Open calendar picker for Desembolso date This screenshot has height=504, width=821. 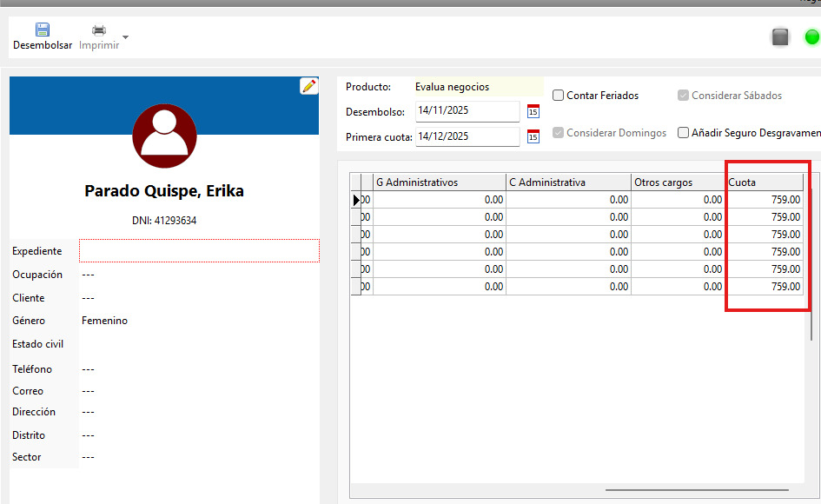pyautogui.click(x=533, y=111)
